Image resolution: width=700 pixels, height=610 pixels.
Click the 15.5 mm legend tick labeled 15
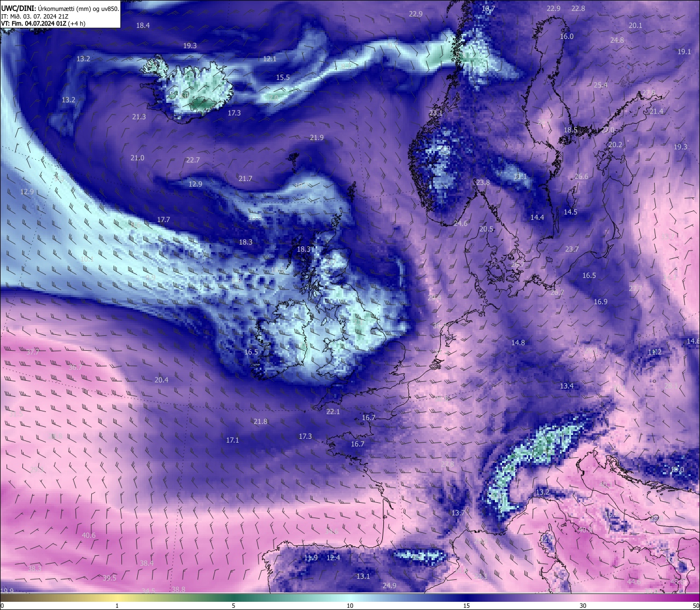point(466,606)
